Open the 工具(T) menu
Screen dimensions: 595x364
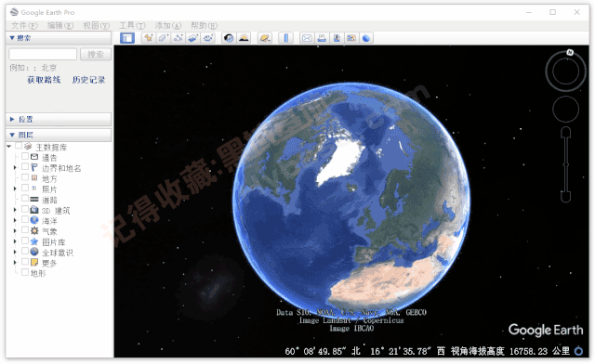[132, 25]
